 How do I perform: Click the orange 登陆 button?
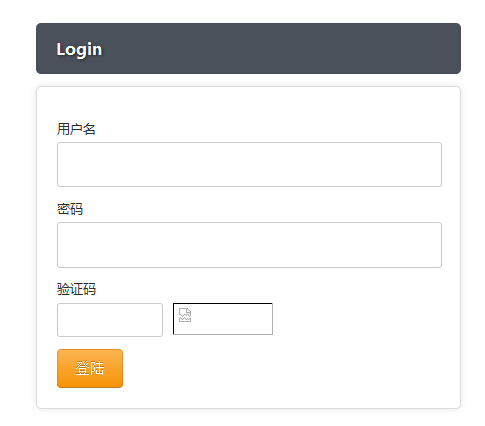90,368
